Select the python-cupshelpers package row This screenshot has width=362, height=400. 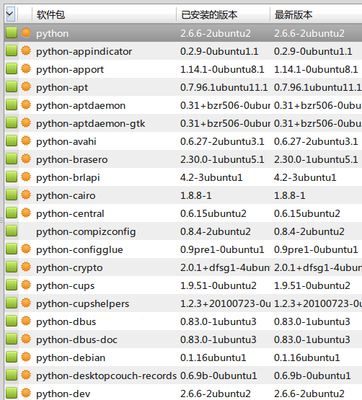point(183,303)
